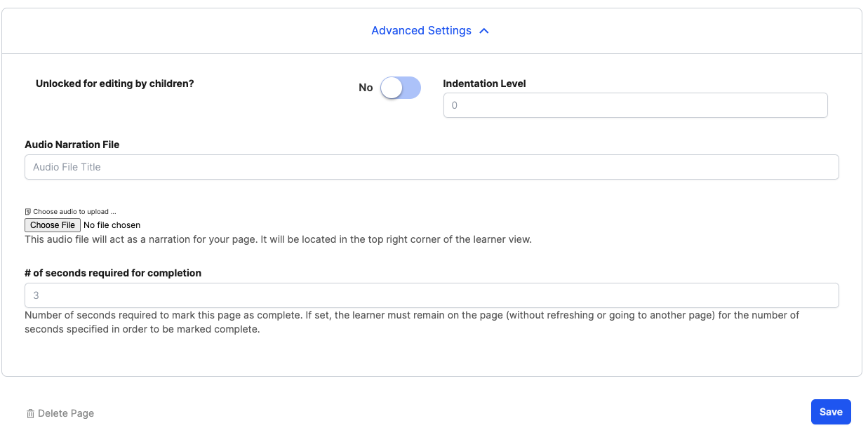Save the page settings
868x435 pixels.
(831, 412)
